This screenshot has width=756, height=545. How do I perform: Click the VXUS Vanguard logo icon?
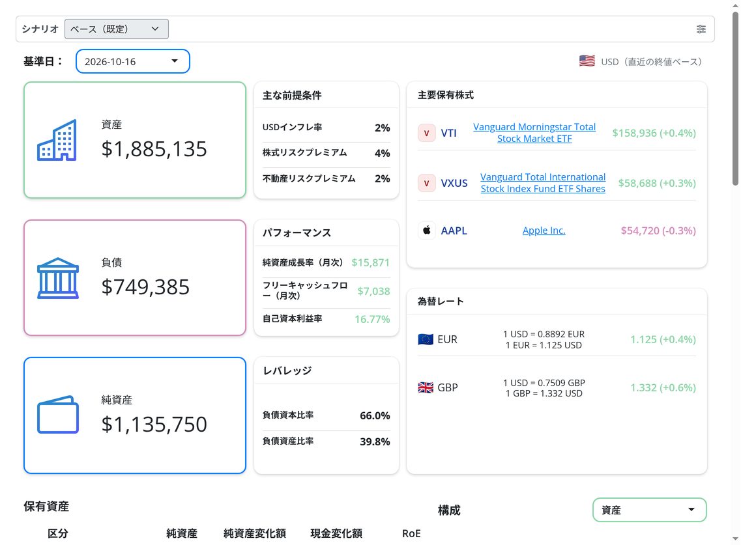click(427, 183)
